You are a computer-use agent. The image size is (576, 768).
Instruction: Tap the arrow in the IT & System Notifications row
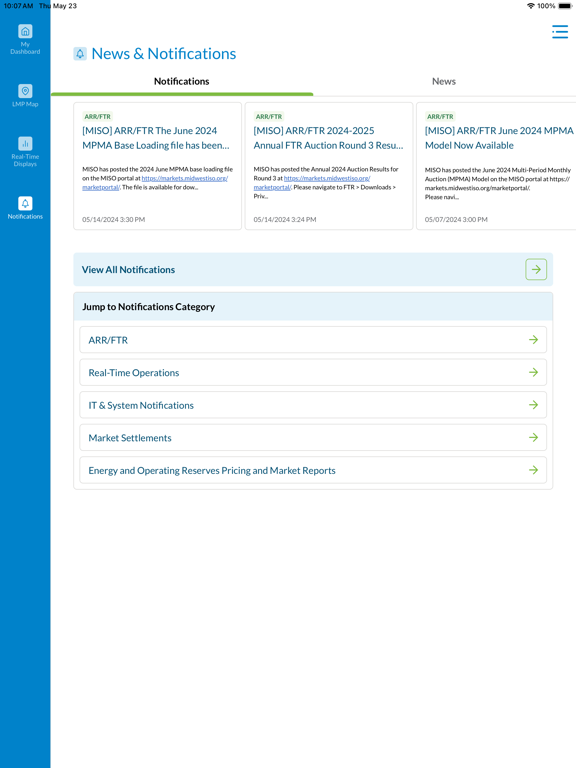[x=533, y=405]
